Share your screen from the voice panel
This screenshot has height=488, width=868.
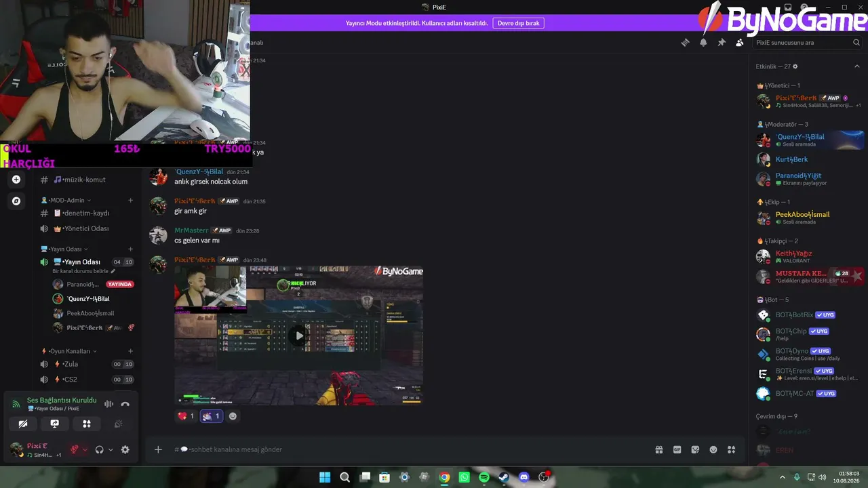55,424
